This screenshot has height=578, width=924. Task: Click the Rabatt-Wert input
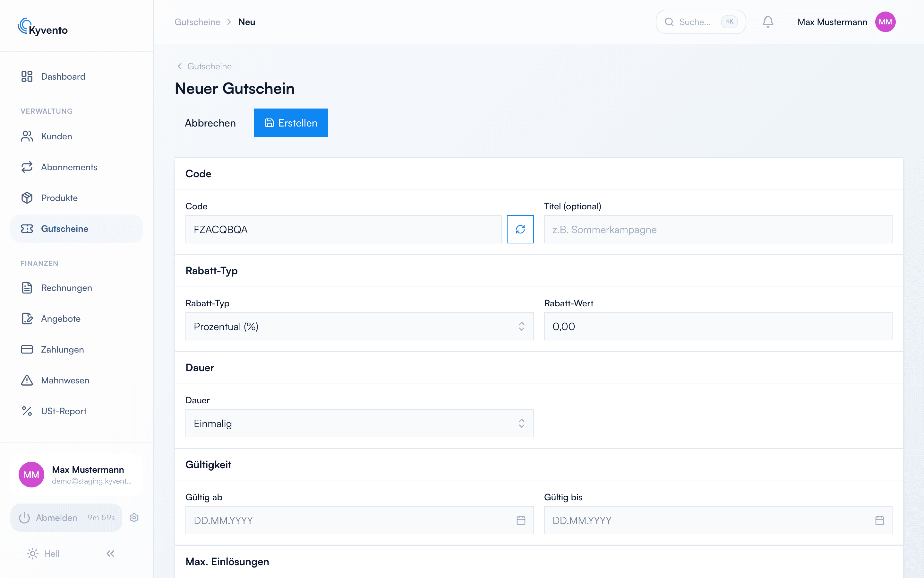(x=718, y=327)
